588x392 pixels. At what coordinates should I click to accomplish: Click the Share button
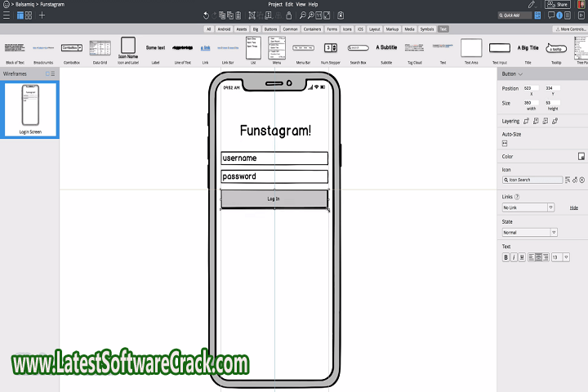coord(560,4)
